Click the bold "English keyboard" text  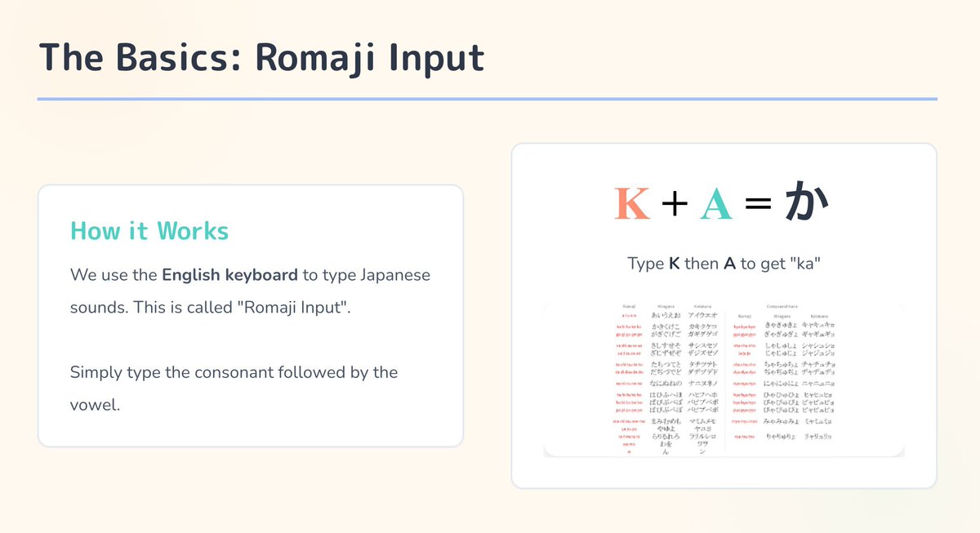229,274
